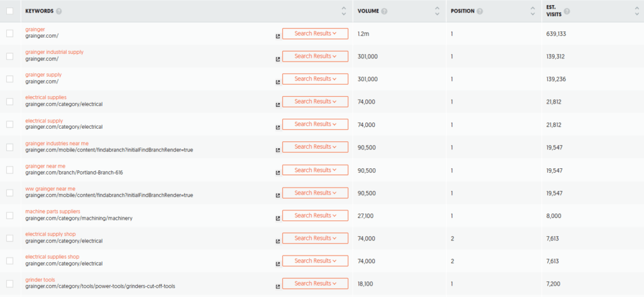Click the help icon beside VOLUME header
The image size is (644, 297).
384,11
